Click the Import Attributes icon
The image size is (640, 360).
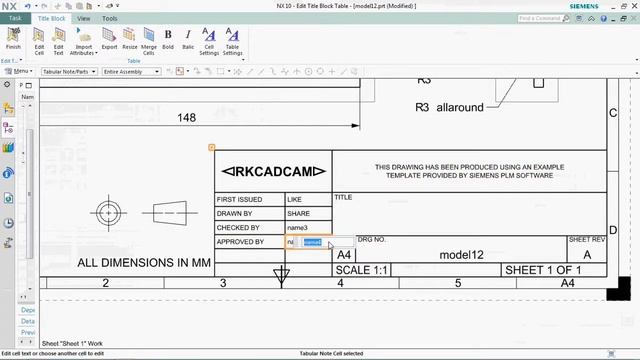83,35
